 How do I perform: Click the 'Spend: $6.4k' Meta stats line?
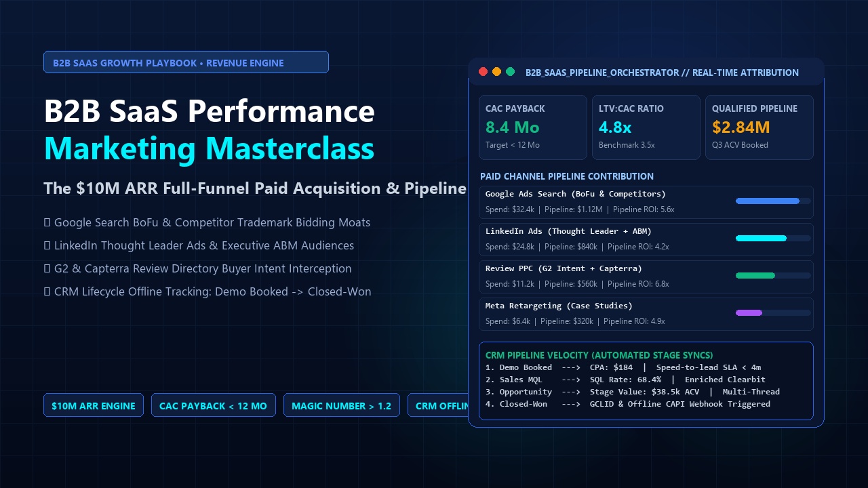(575, 321)
